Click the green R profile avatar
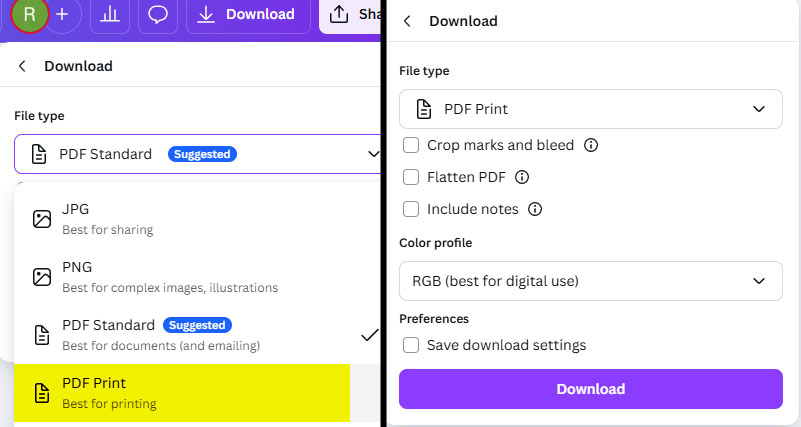Screen dimensions: 801x427 30,14
